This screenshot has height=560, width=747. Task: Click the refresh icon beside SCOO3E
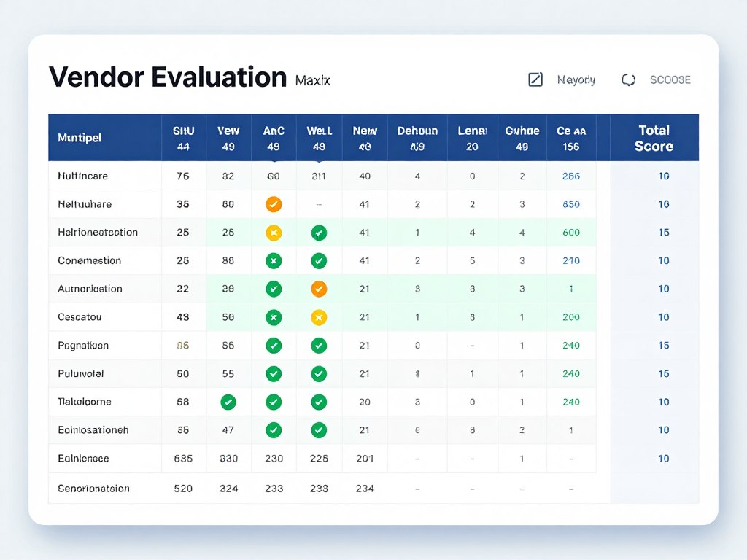point(628,80)
